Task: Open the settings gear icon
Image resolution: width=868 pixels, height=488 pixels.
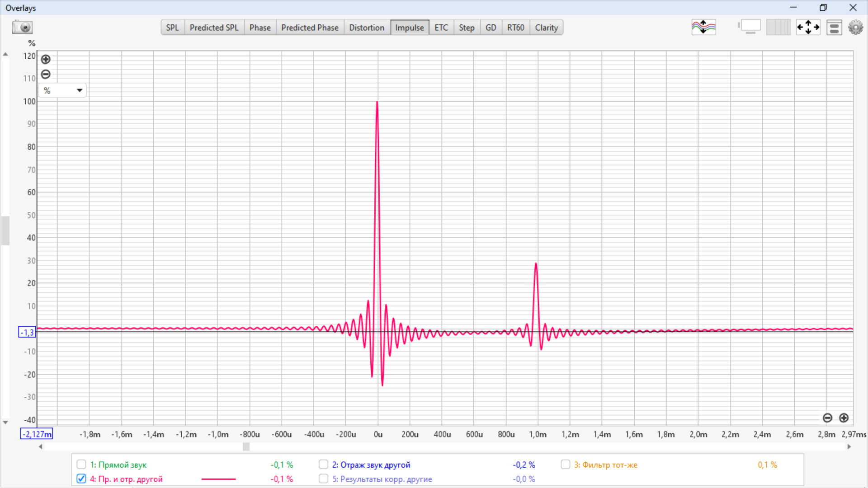Action: tap(855, 28)
